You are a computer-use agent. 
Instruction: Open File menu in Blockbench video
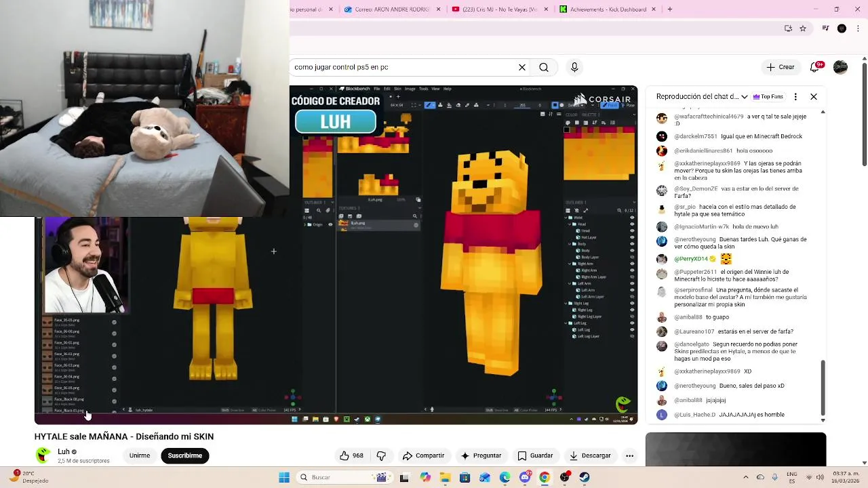pyautogui.click(x=376, y=89)
